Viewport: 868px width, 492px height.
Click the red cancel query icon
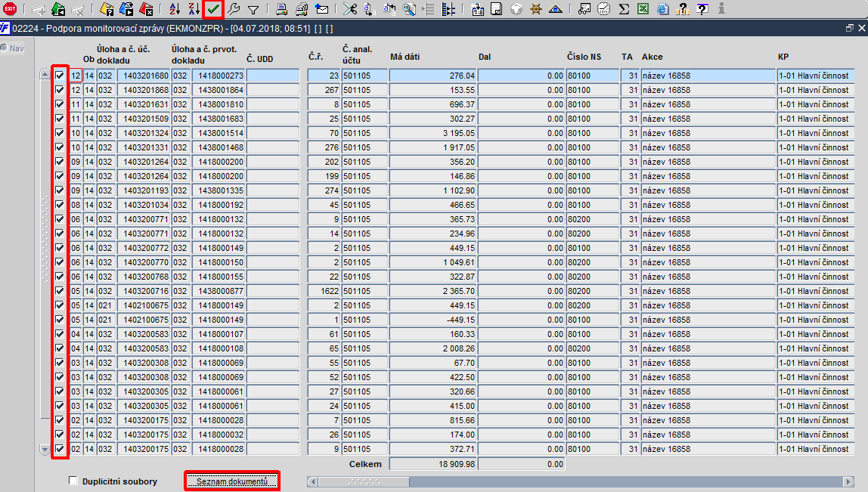(146, 9)
